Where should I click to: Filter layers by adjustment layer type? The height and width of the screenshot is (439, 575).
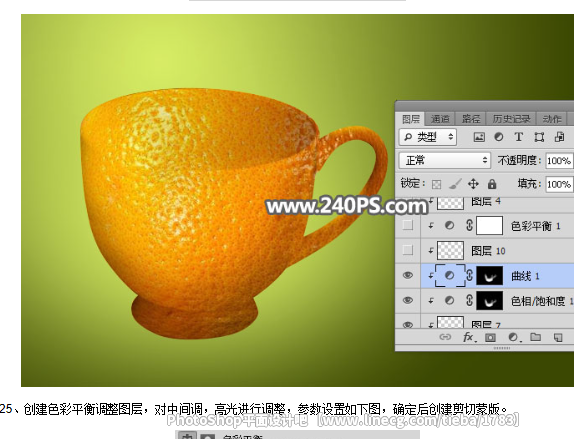(499, 137)
